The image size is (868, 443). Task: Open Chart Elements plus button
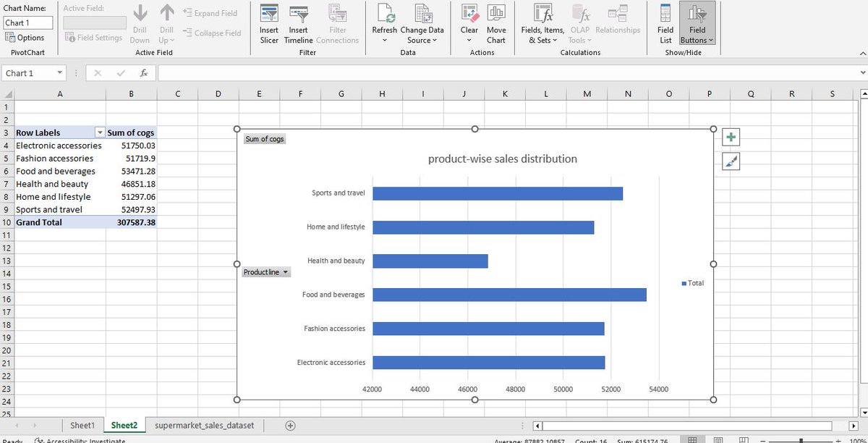point(731,138)
